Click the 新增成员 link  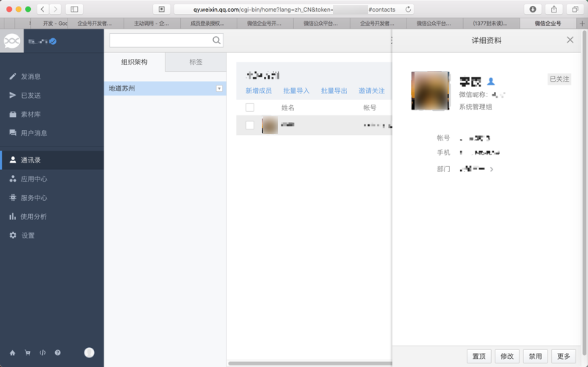click(x=259, y=90)
